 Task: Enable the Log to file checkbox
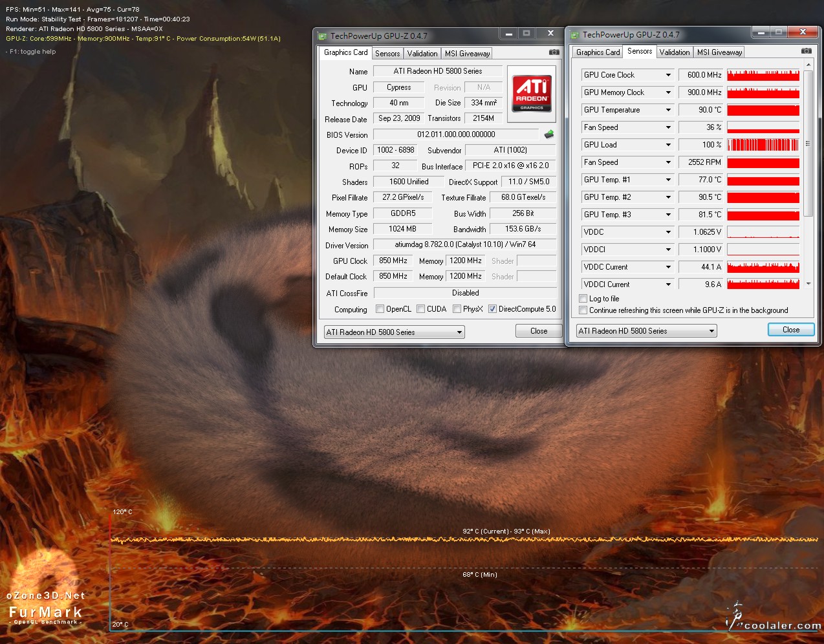click(583, 299)
